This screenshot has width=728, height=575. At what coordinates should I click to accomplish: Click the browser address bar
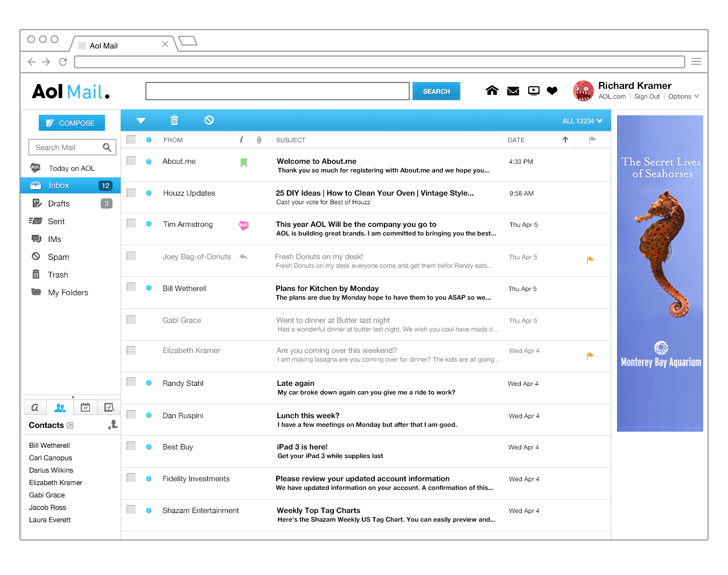coord(380,61)
